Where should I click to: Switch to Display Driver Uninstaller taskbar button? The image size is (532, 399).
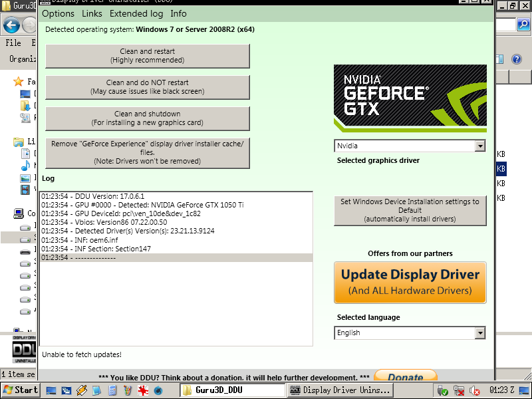(340, 390)
